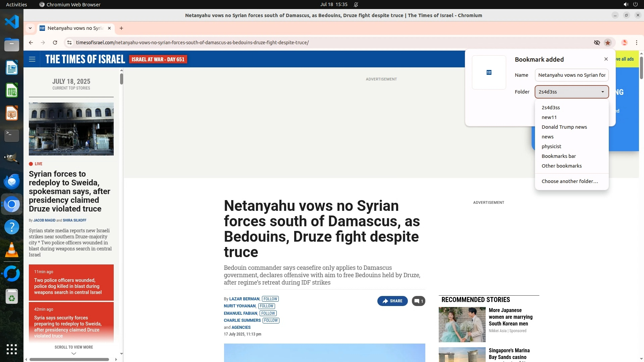Screen dimensions: 644x362
Task: Open the Chromium three-dot menu
Action: pyautogui.click(x=636, y=43)
